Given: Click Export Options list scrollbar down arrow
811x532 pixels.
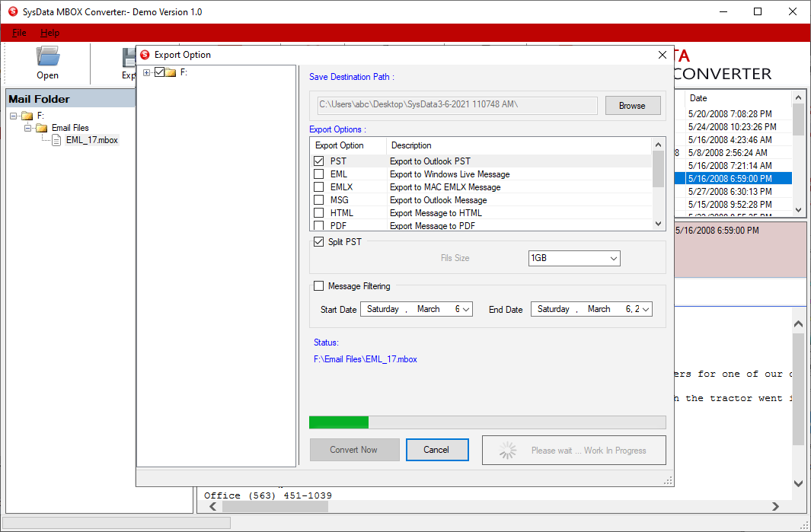Looking at the screenshot, I should (x=659, y=224).
